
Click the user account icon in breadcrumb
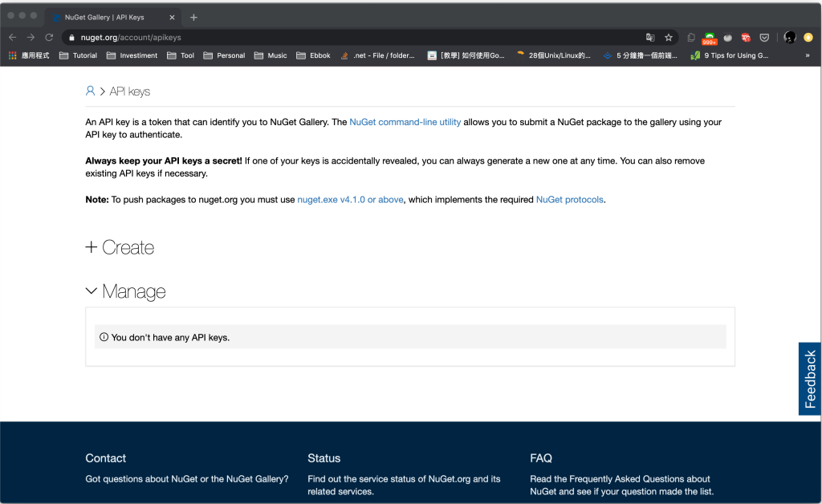coord(90,91)
